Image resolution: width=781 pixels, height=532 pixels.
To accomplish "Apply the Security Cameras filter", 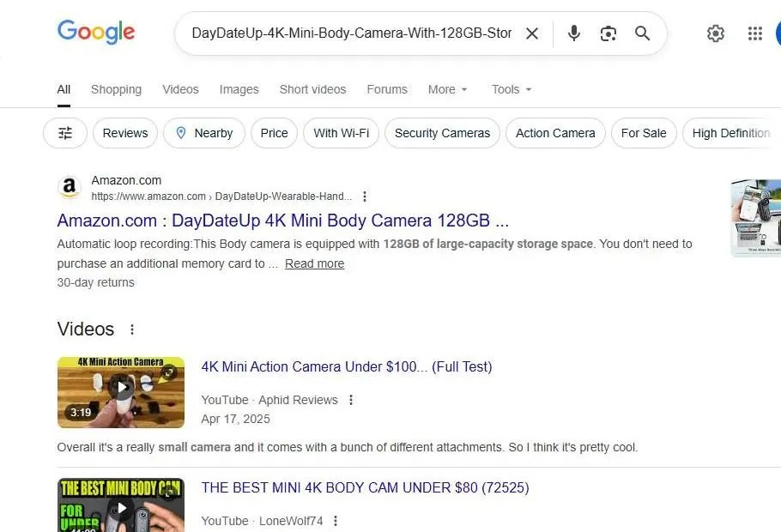I will tap(442, 133).
